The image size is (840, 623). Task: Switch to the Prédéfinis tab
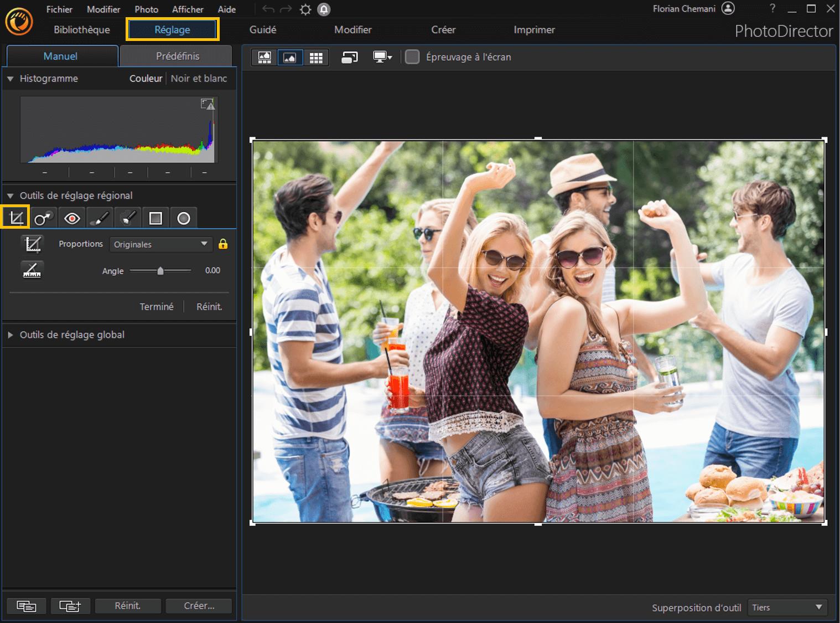pos(176,55)
